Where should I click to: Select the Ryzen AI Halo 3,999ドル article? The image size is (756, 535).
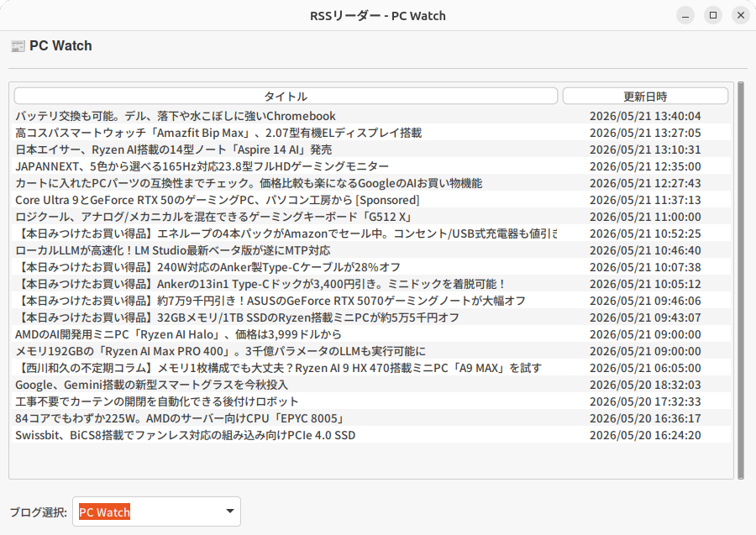point(371,334)
